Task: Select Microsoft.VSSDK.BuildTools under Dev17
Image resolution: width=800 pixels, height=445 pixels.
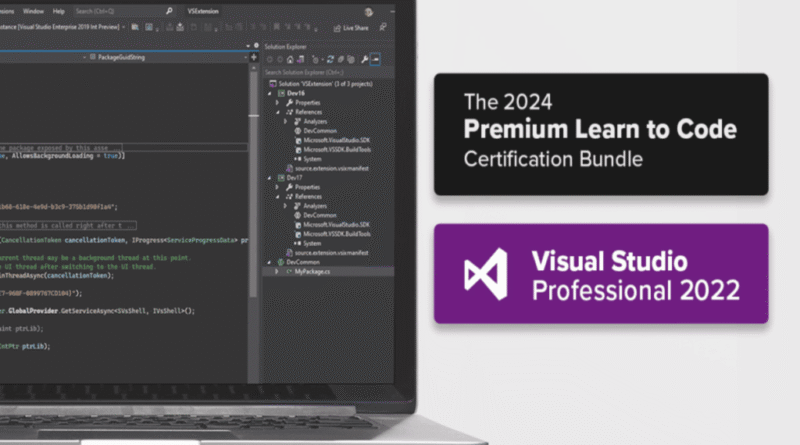Action: coord(337,234)
